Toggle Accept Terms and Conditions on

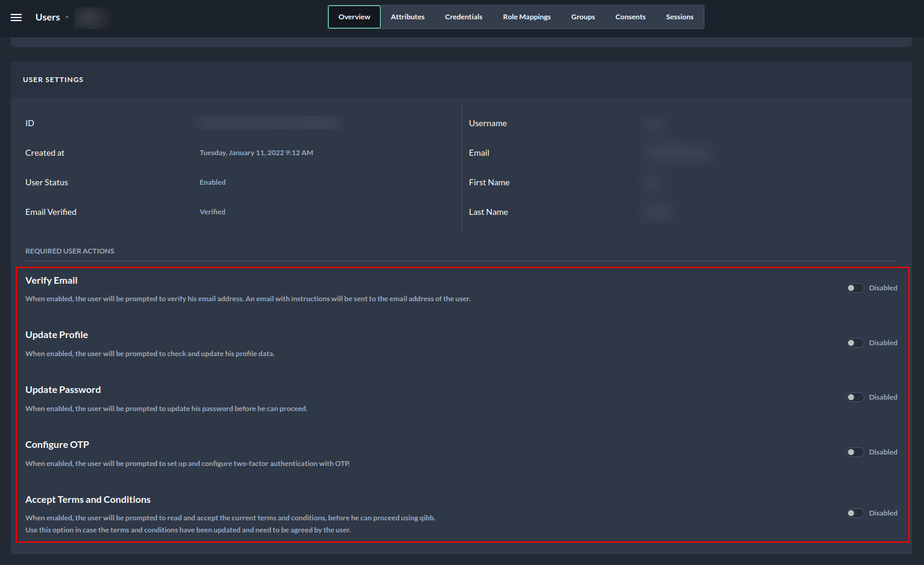coord(855,513)
